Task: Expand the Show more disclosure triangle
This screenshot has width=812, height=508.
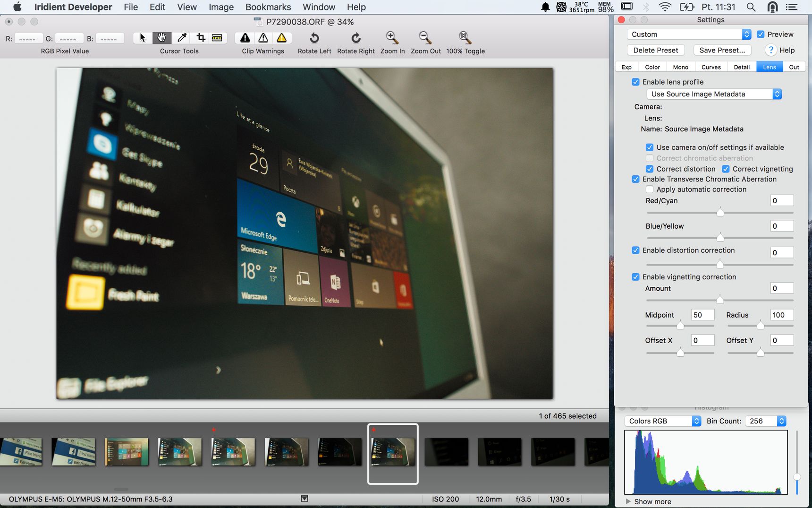Action: (x=628, y=501)
